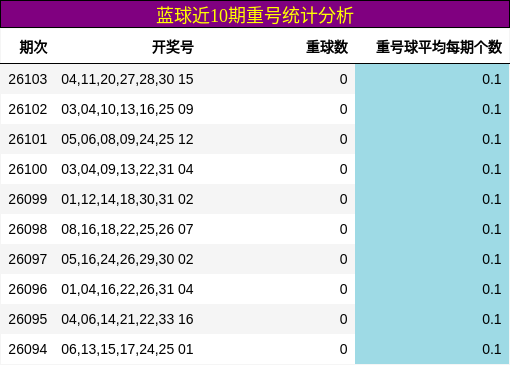Select period number 26094
The width and height of the screenshot is (510, 365).
point(28,349)
